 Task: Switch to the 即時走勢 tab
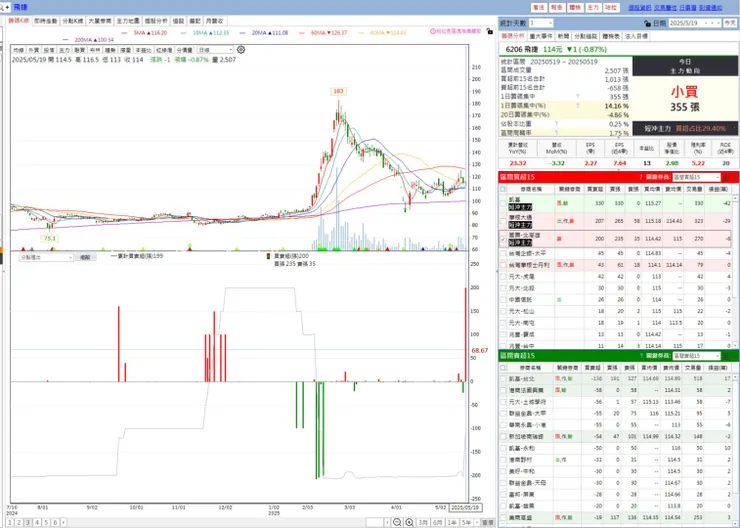46,21
